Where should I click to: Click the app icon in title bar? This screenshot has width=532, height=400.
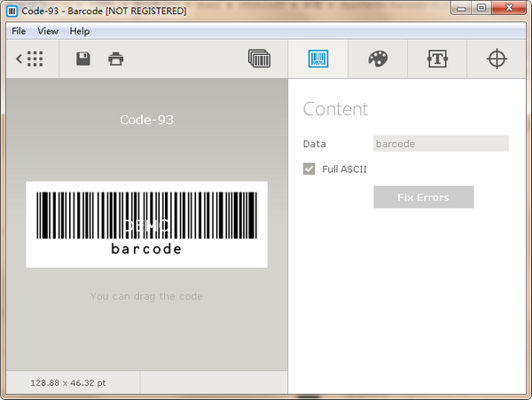click(x=12, y=11)
